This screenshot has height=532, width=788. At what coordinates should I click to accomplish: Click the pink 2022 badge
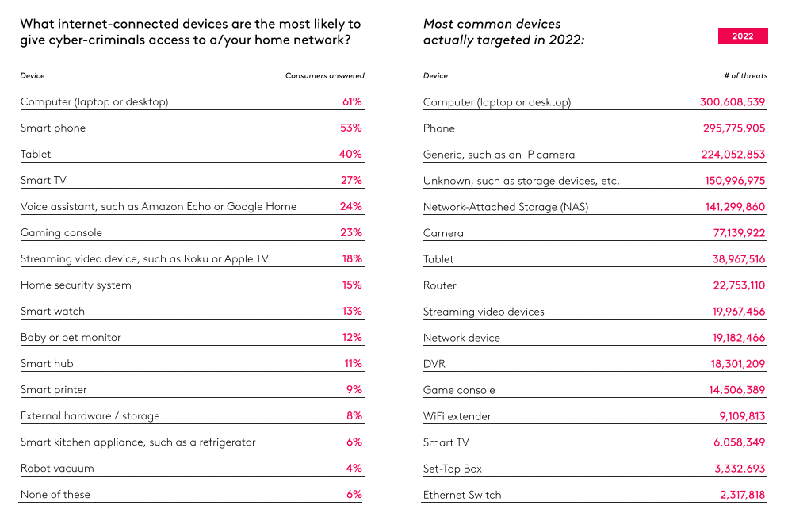tap(743, 36)
